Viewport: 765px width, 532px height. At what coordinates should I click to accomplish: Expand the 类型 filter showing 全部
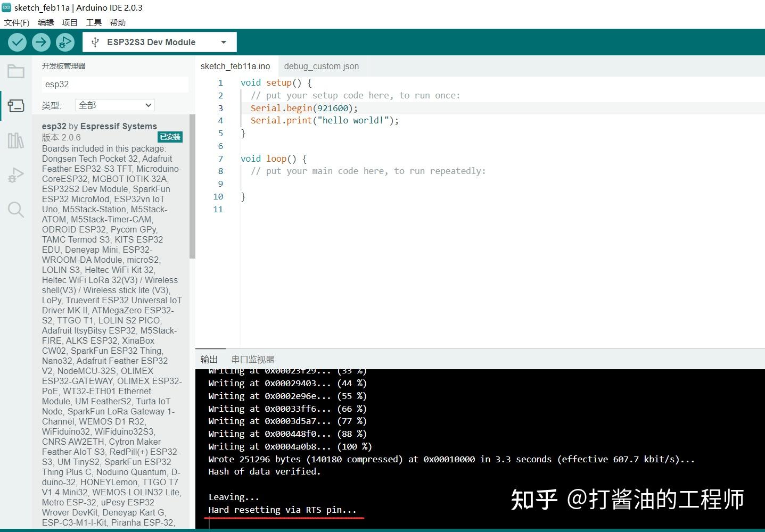click(114, 105)
